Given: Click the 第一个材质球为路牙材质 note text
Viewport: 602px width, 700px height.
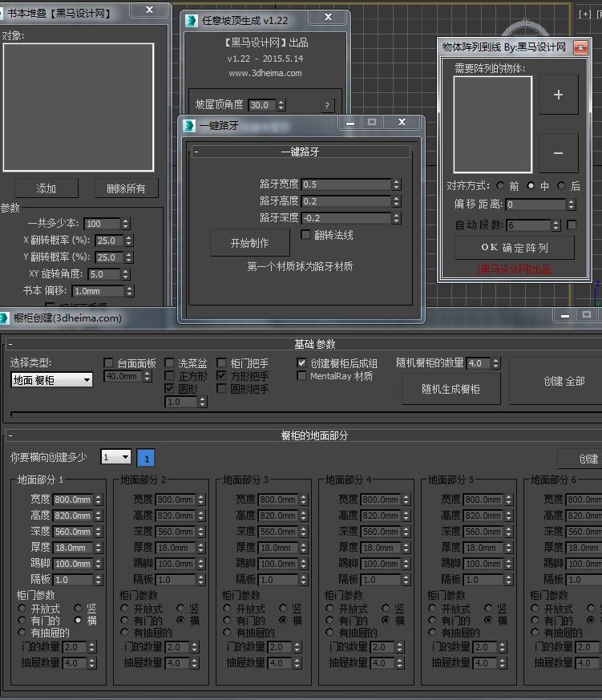Looking at the screenshot, I should [300, 266].
